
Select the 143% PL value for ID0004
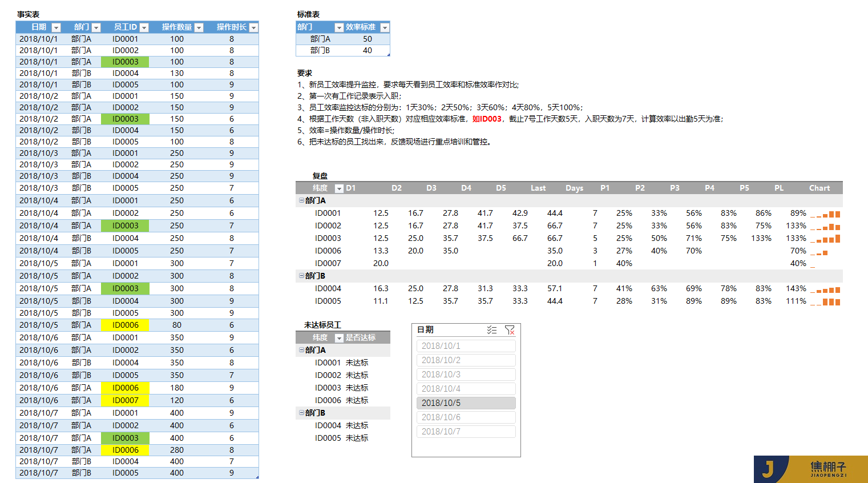point(796,289)
